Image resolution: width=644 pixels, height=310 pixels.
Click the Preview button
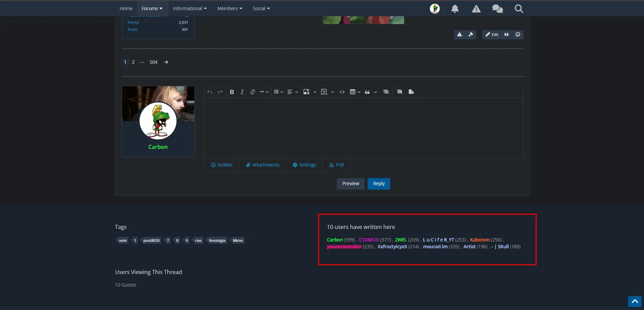[350, 183]
